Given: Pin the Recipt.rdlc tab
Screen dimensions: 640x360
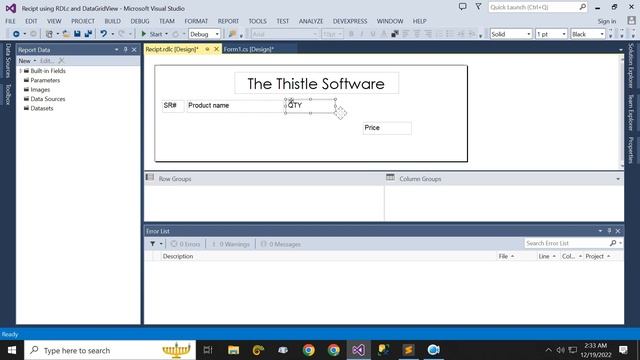Looking at the screenshot, I should click(x=207, y=49).
